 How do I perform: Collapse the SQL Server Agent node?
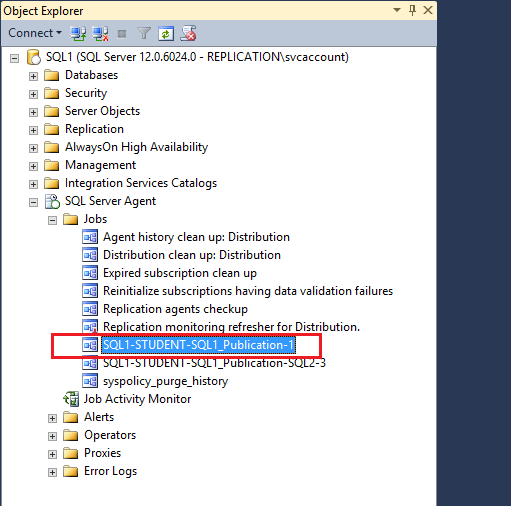pyautogui.click(x=33, y=202)
